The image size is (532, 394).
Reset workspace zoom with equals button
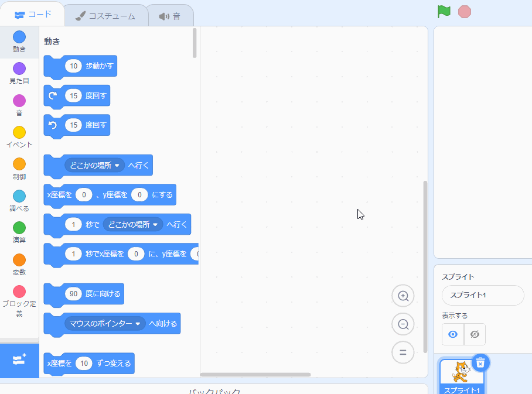point(403,352)
